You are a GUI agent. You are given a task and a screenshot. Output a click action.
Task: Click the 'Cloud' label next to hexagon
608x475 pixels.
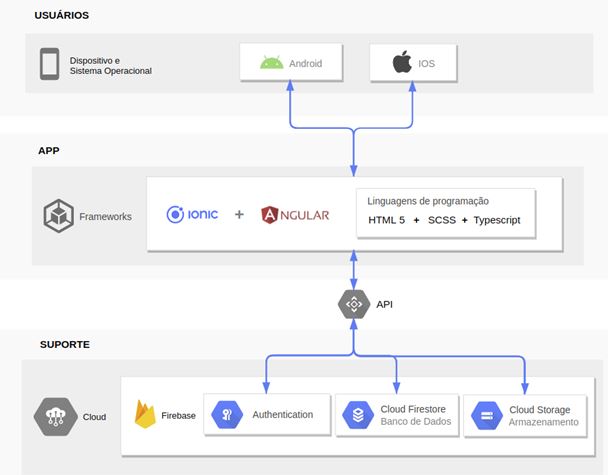[x=94, y=417]
